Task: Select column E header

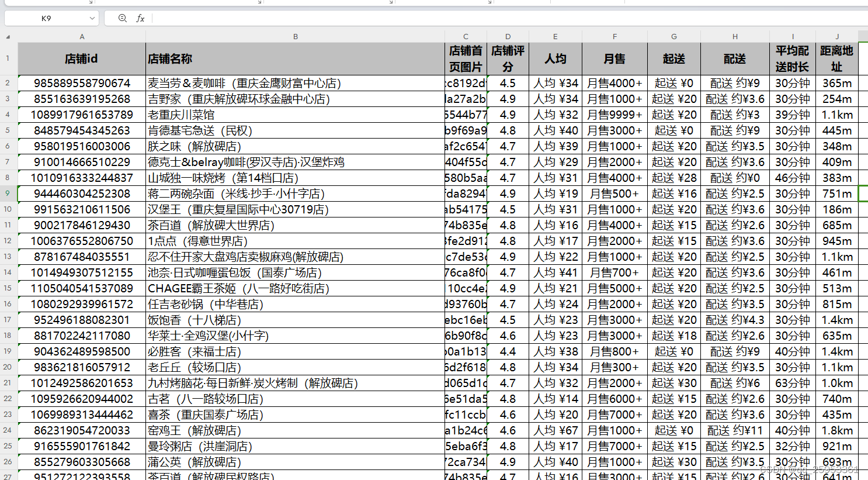Action: [555, 36]
